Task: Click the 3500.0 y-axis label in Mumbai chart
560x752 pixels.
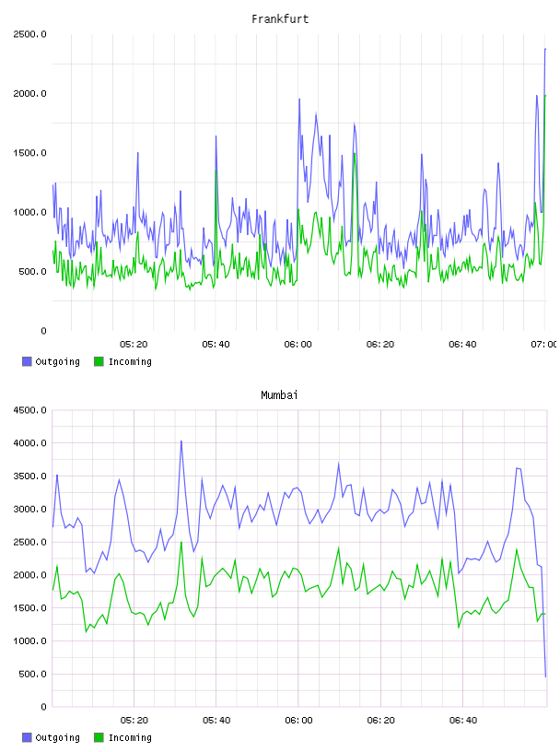Action: point(30,476)
